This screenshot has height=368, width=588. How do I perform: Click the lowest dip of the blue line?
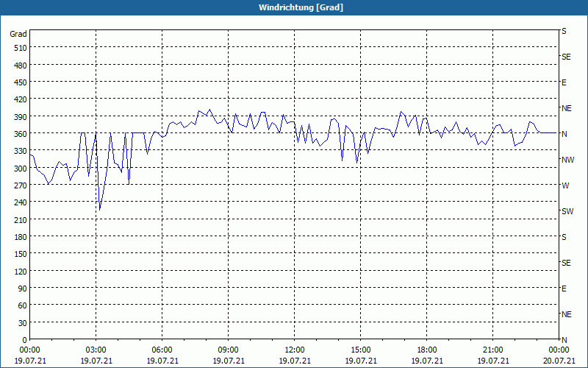(99, 210)
